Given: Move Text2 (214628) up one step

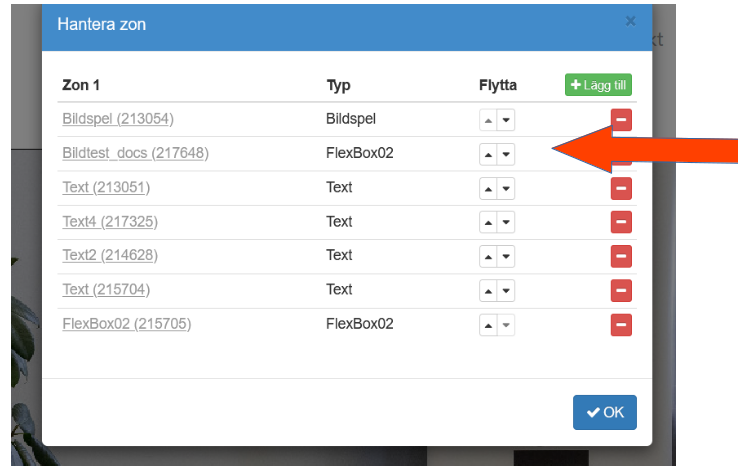Looking at the screenshot, I should click(488, 256).
